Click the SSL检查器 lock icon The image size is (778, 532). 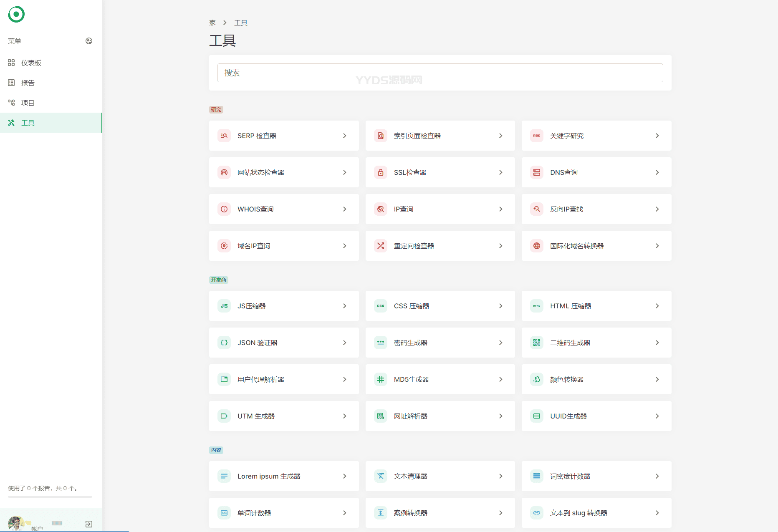click(x=381, y=172)
